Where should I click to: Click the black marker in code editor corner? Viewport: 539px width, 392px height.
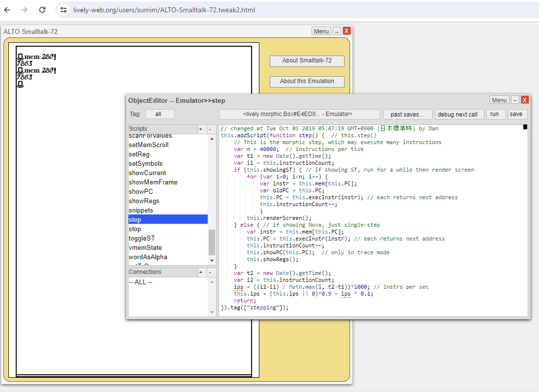pyautogui.click(x=525, y=127)
